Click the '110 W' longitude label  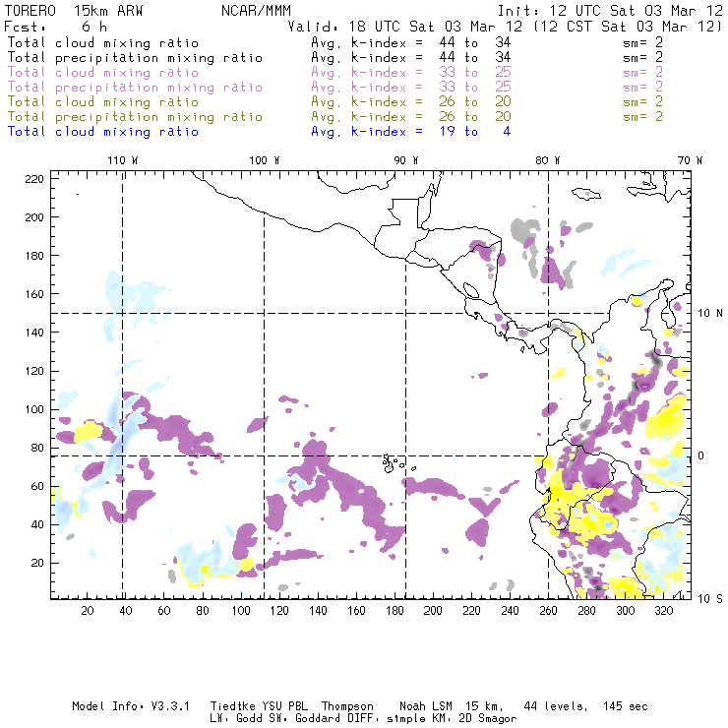click(x=123, y=160)
